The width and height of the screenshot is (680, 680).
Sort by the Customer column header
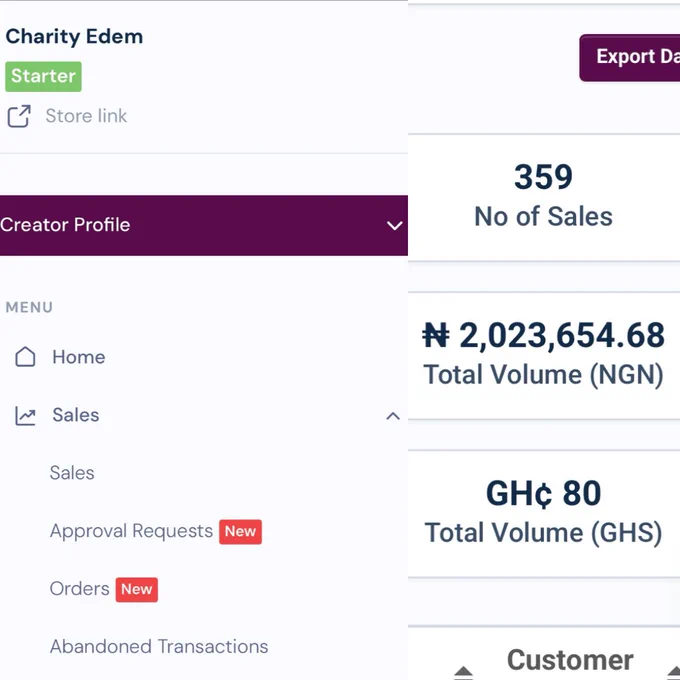[x=570, y=660]
